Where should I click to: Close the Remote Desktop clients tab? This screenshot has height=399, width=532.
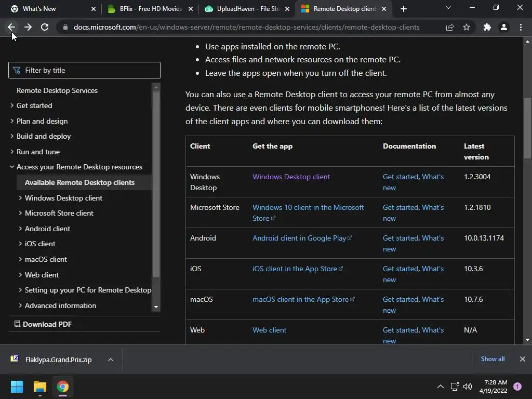tap(384, 9)
